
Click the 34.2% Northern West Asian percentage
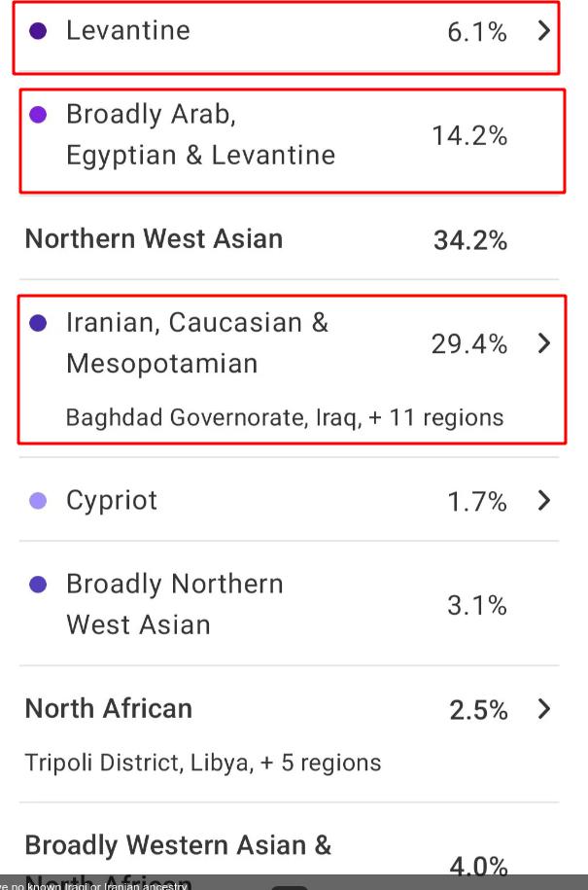(x=470, y=240)
